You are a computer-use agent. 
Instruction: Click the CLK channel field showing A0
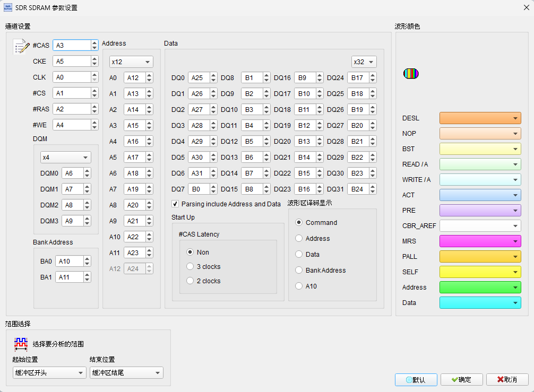coord(72,77)
